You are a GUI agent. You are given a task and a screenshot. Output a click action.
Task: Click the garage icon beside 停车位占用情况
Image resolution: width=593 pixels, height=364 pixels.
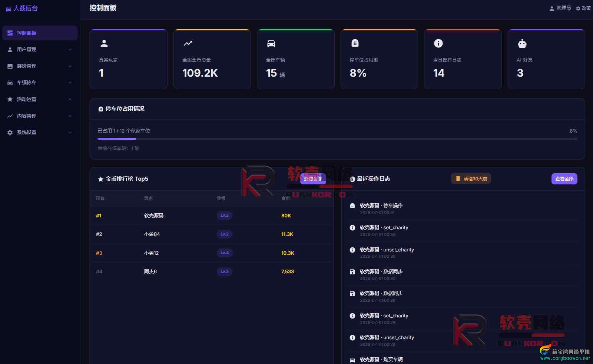point(101,109)
